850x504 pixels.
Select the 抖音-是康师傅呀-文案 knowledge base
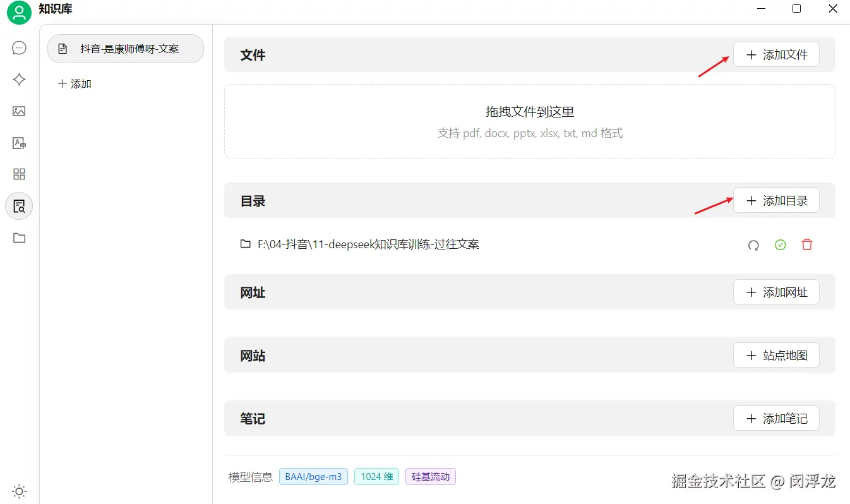pos(126,49)
